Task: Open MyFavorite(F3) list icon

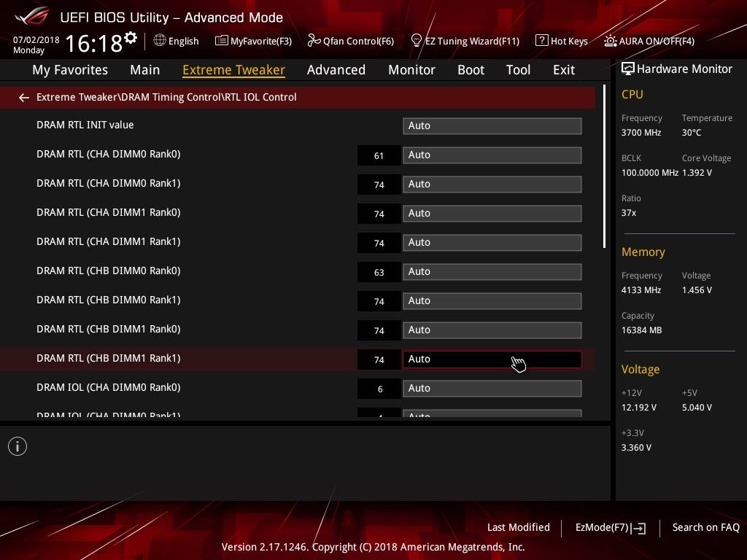Action: [221, 41]
